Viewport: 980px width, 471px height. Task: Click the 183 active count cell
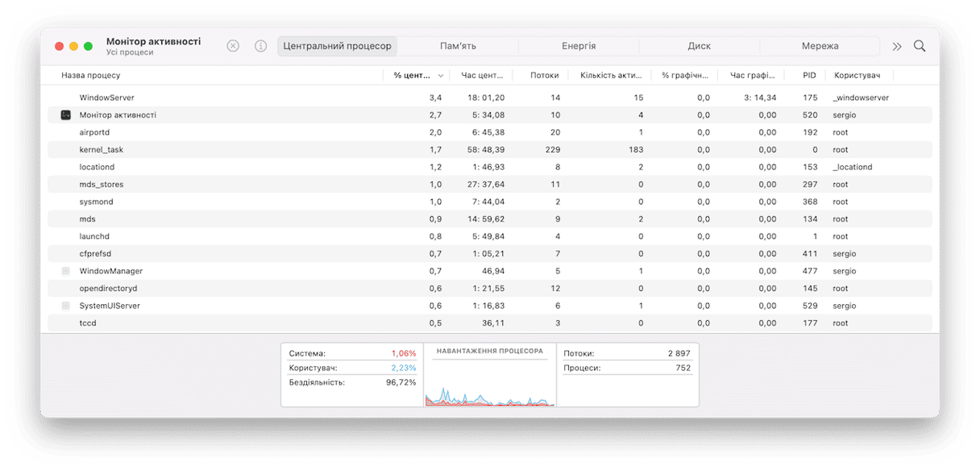[x=635, y=150]
